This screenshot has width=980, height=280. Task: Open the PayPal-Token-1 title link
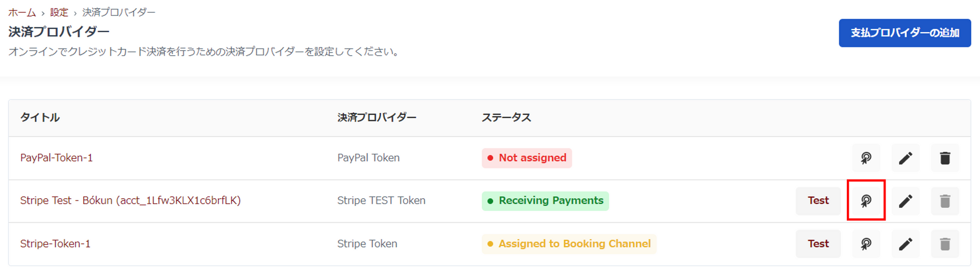click(57, 158)
